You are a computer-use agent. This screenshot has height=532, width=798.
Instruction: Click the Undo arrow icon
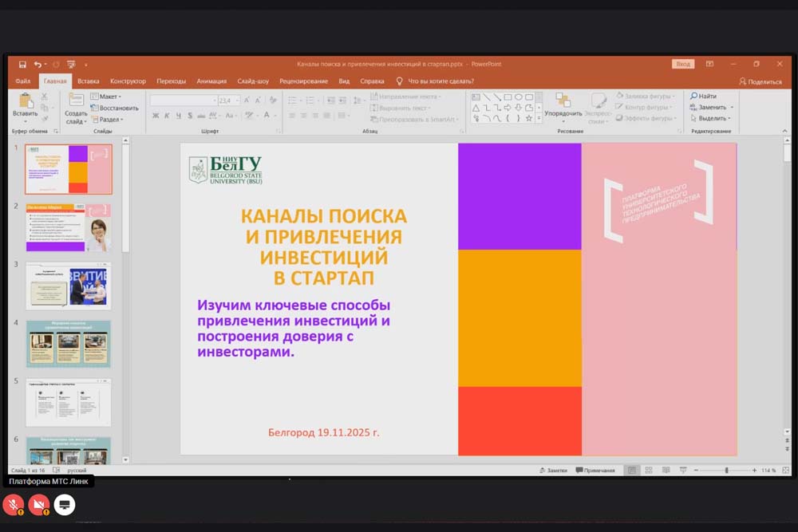[38, 64]
